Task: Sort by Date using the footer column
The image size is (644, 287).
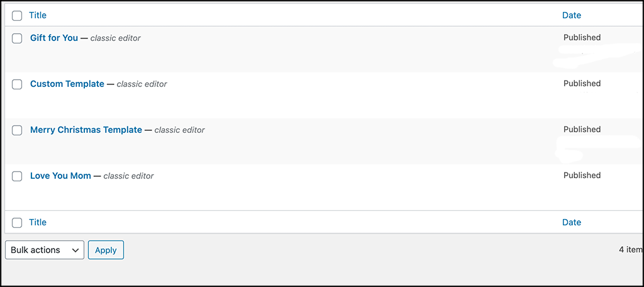Action: pos(572,222)
